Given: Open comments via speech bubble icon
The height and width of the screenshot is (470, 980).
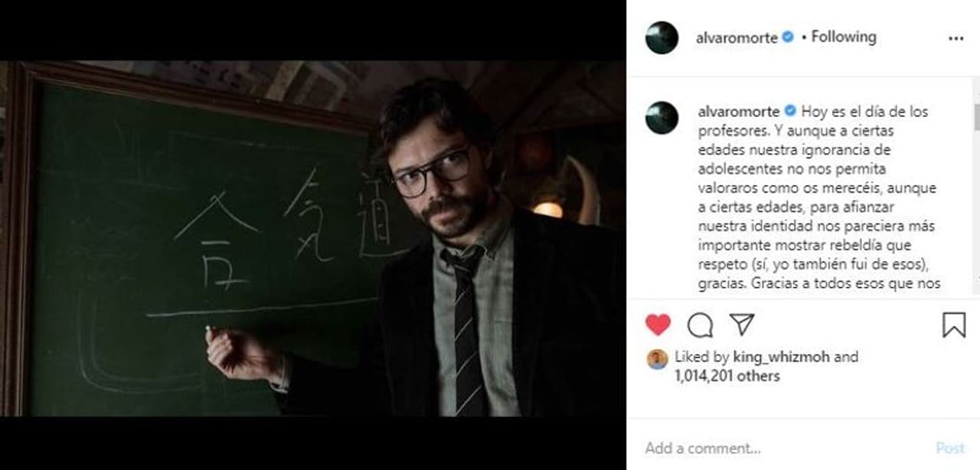Looking at the screenshot, I should pos(700,325).
